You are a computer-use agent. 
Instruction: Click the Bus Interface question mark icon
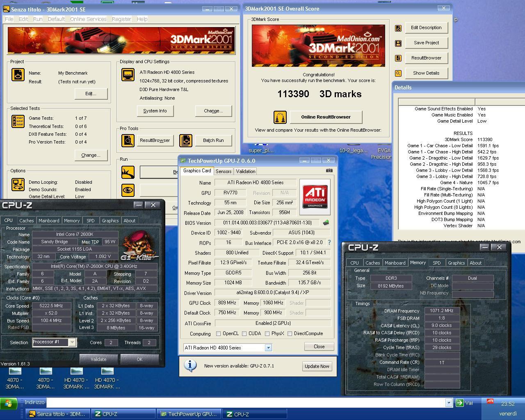[329, 242]
